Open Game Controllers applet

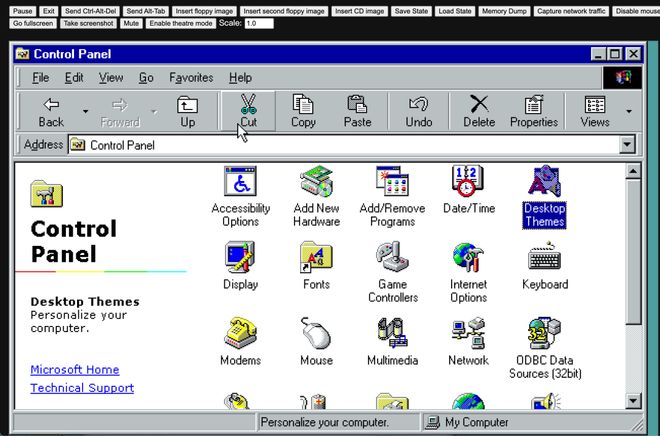click(x=392, y=259)
